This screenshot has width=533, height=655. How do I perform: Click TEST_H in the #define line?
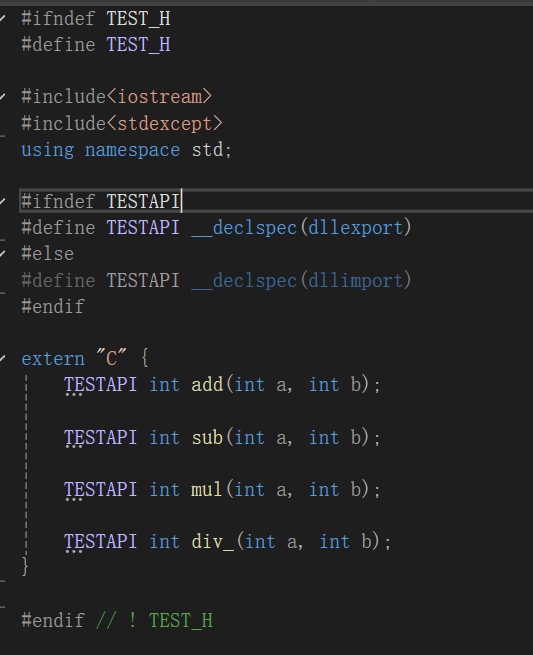tap(138, 45)
